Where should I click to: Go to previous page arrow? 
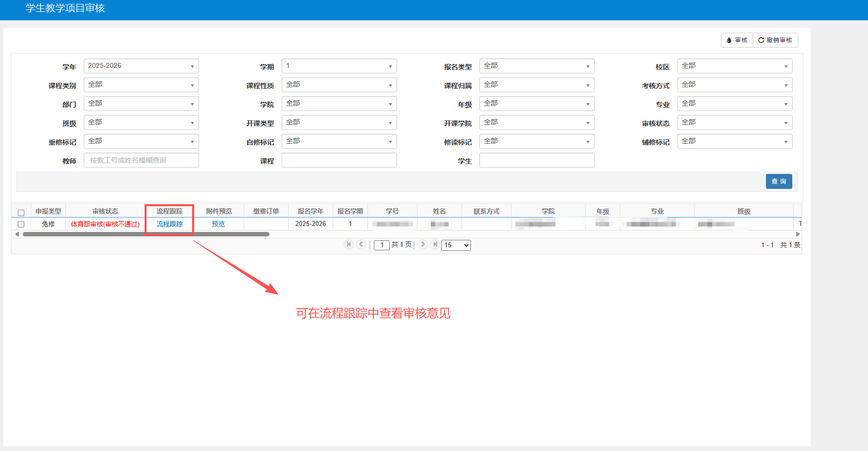[361, 244]
